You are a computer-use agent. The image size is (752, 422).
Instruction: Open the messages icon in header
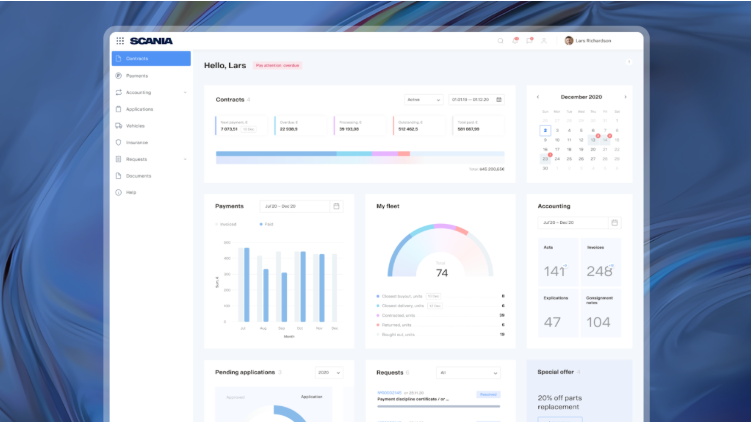click(530, 41)
